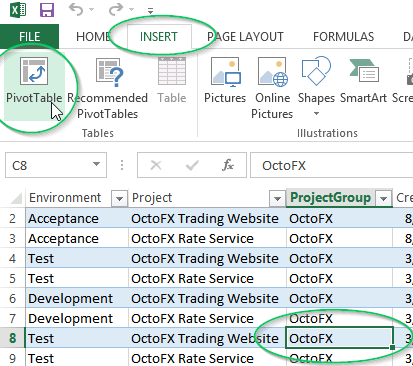Viewport: 413px width, 366px height.
Task: Switch to the HOME ribbon tab
Action: 93,37
